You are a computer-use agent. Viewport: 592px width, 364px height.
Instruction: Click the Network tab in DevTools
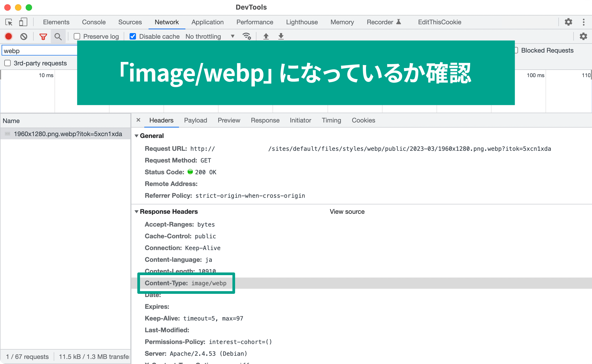[x=167, y=21]
